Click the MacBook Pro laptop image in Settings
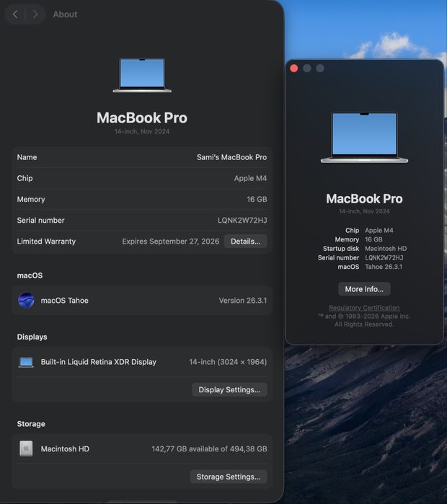 (x=142, y=75)
